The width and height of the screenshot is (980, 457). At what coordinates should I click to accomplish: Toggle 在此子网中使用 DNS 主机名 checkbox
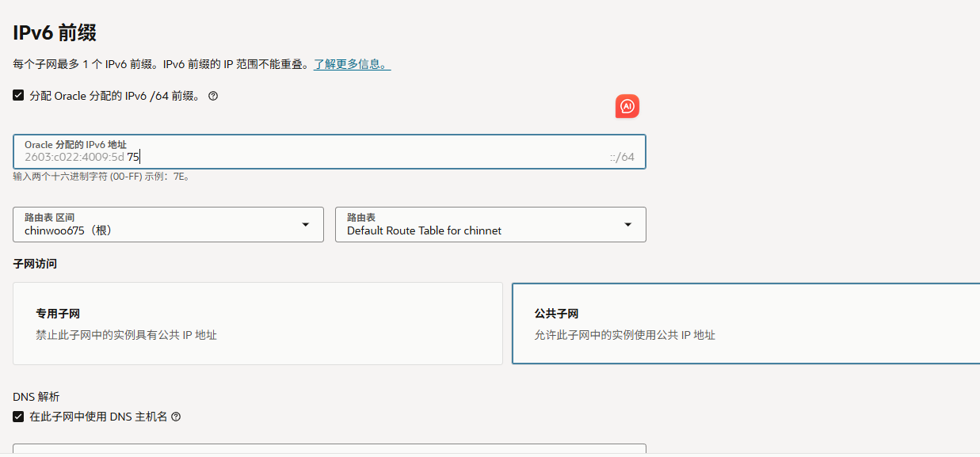[x=18, y=417]
